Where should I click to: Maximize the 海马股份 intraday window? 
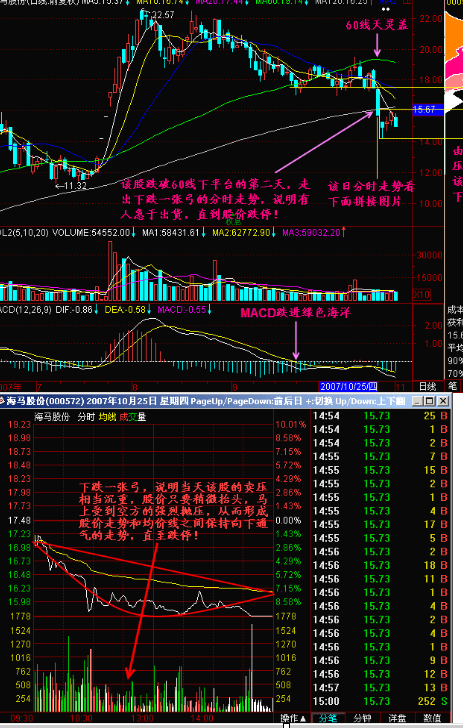[x=430, y=401]
